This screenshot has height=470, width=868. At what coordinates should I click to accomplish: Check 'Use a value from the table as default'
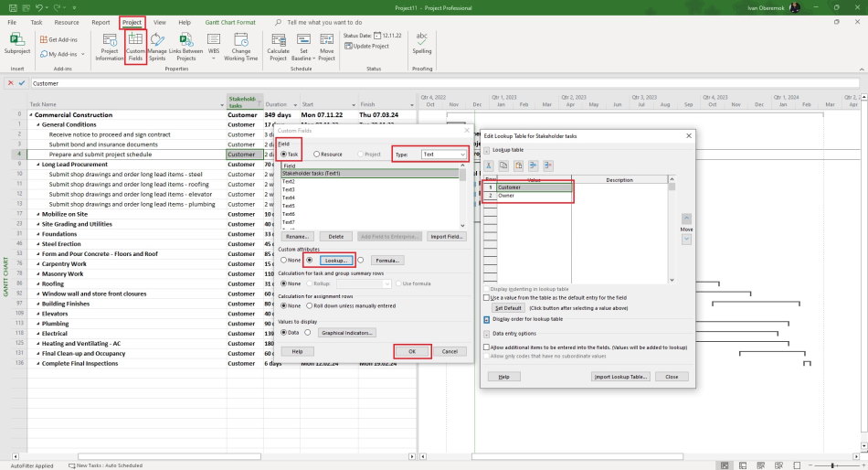(x=487, y=297)
